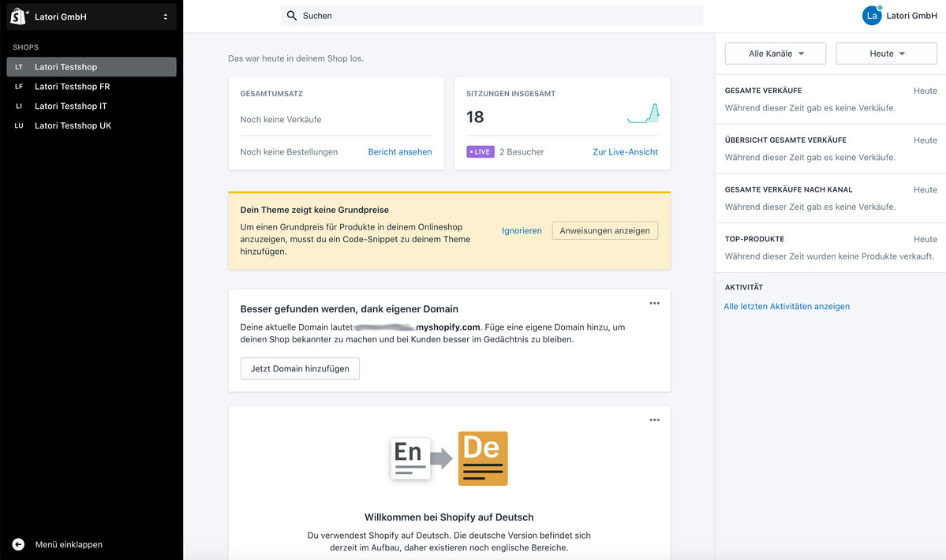Select Latori Testshop in shops list
Viewport: 946px width, 560px height.
pyautogui.click(x=92, y=67)
